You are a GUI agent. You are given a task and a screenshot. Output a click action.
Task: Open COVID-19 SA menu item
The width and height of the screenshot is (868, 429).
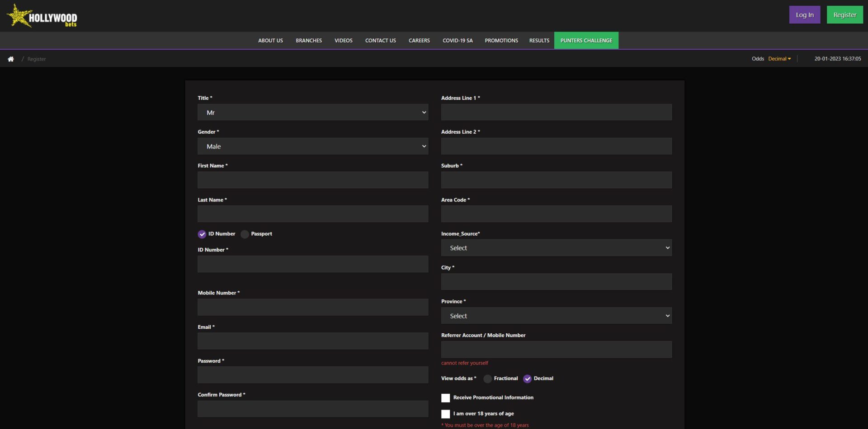[x=458, y=41]
